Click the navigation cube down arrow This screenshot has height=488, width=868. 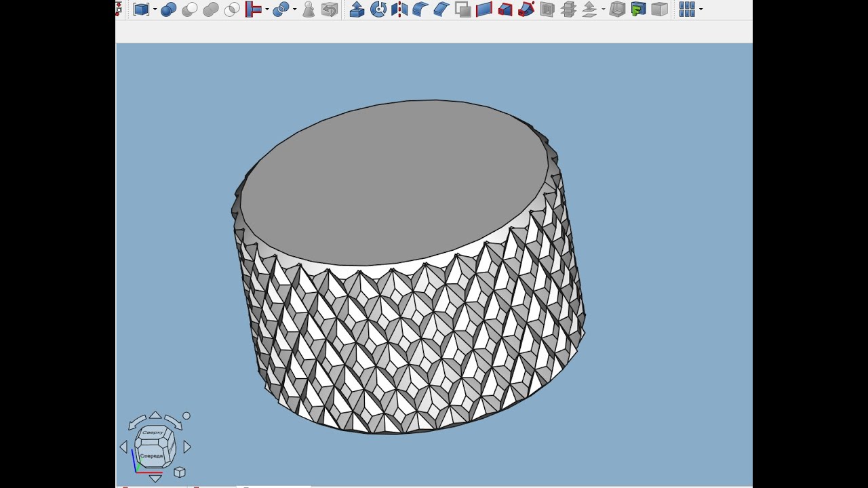tap(155, 479)
